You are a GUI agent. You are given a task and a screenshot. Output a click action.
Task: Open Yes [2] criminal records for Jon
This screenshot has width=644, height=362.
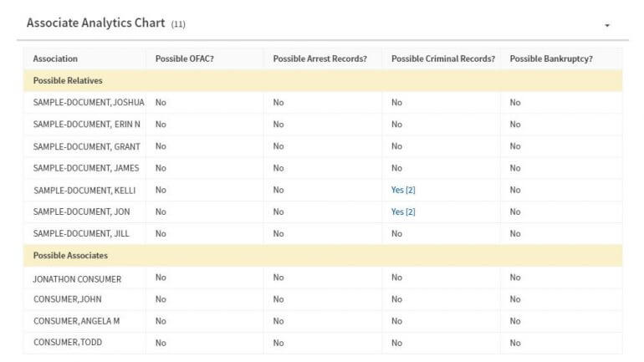403,212
